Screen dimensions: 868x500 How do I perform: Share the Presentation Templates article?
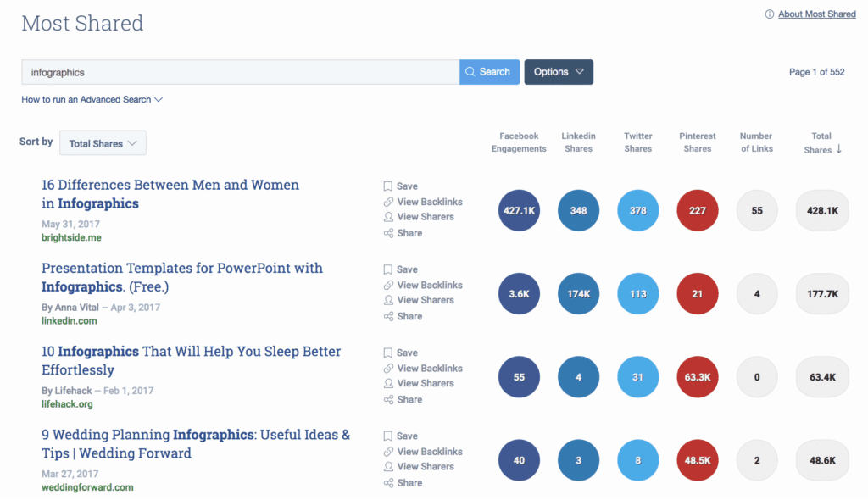tap(403, 315)
